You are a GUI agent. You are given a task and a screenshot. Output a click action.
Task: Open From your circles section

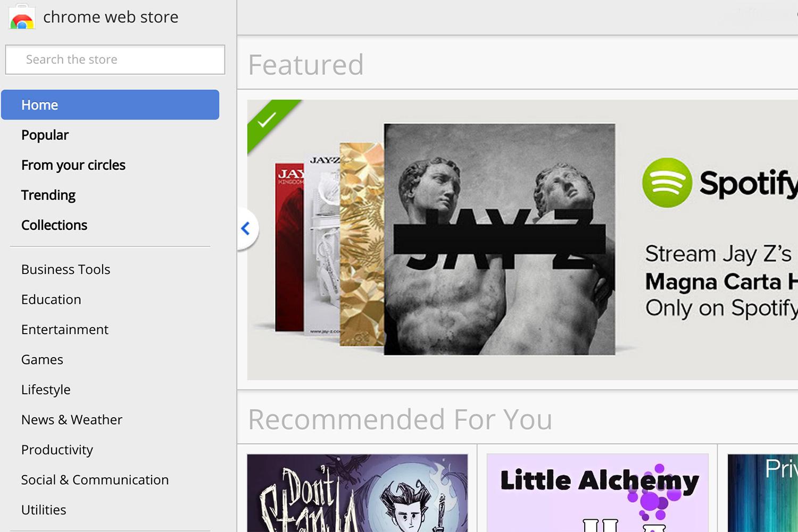tap(73, 165)
